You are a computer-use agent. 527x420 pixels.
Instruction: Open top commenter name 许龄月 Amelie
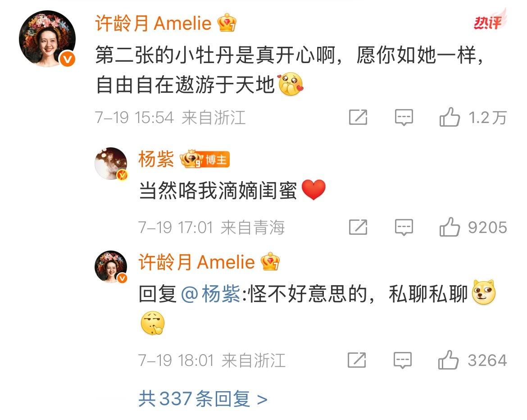point(153,23)
